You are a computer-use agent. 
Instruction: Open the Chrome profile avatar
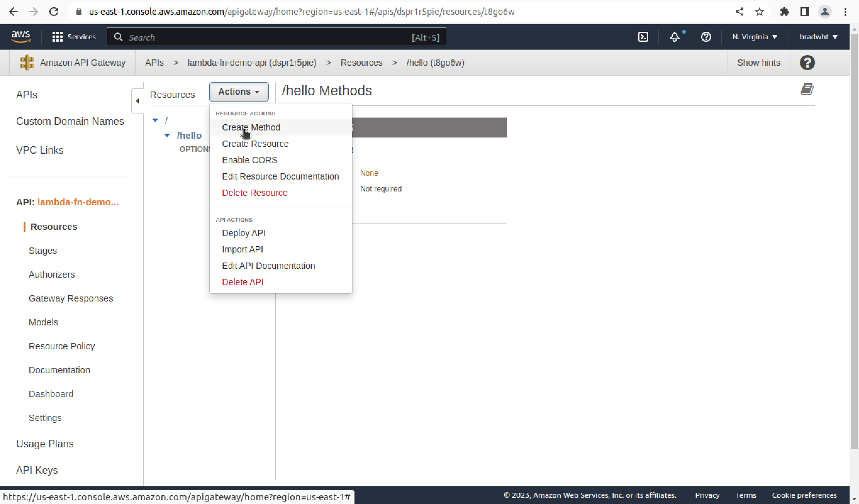tap(825, 12)
